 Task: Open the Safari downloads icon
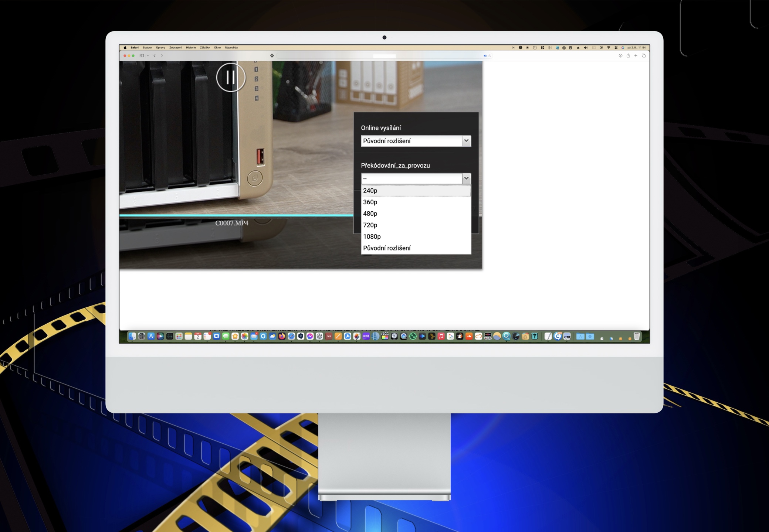[620, 56]
